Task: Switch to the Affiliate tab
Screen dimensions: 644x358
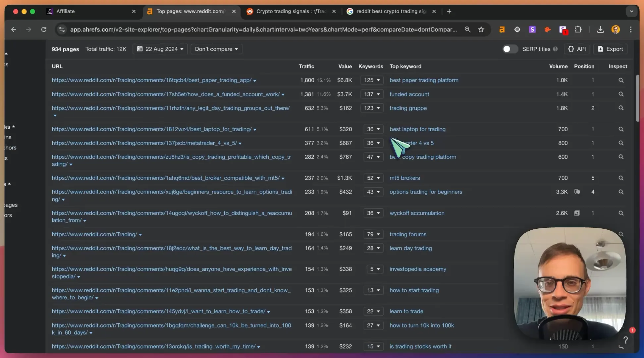Action: tap(91, 11)
